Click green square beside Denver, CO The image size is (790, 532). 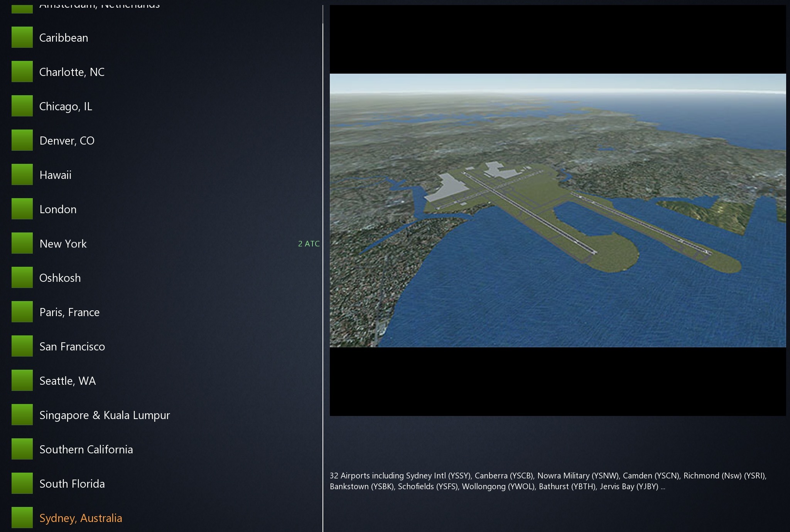click(22, 140)
